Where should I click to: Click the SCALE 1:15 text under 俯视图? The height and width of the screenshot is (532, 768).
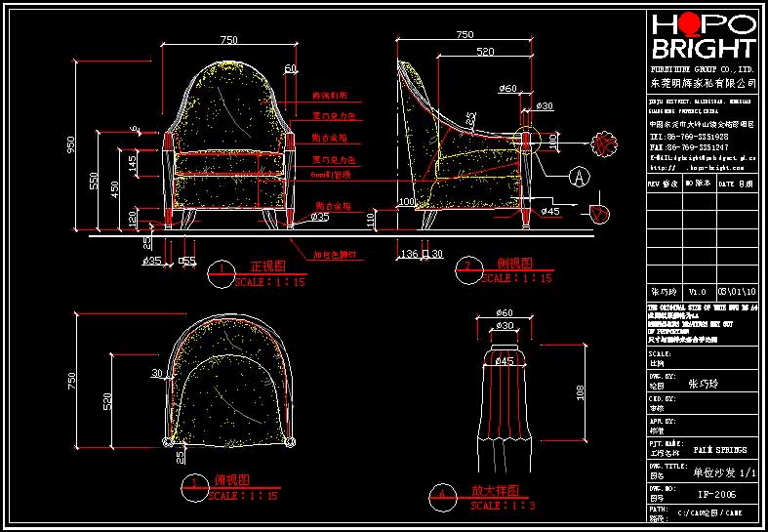click(x=243, y=496)
